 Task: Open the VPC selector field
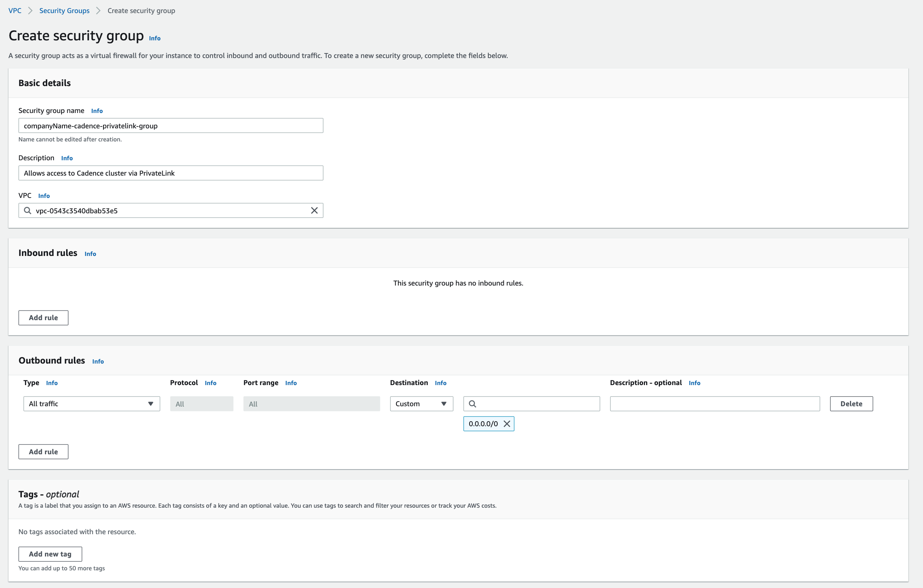pyautogui.click(x=169, y=211)
